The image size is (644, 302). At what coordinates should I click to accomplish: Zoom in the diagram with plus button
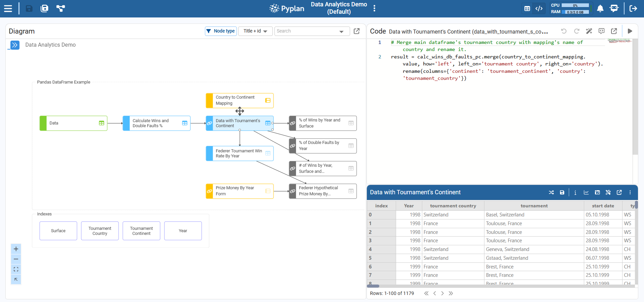(x=16, y=249)
